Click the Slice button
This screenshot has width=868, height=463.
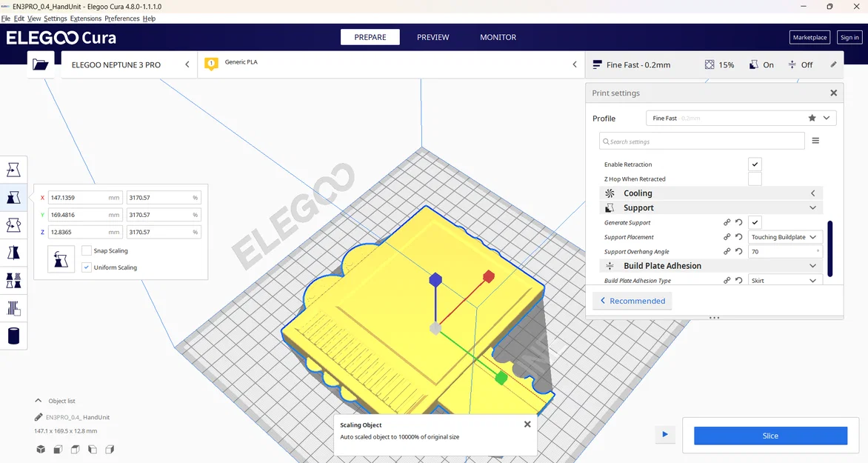(x=770, y=436)
